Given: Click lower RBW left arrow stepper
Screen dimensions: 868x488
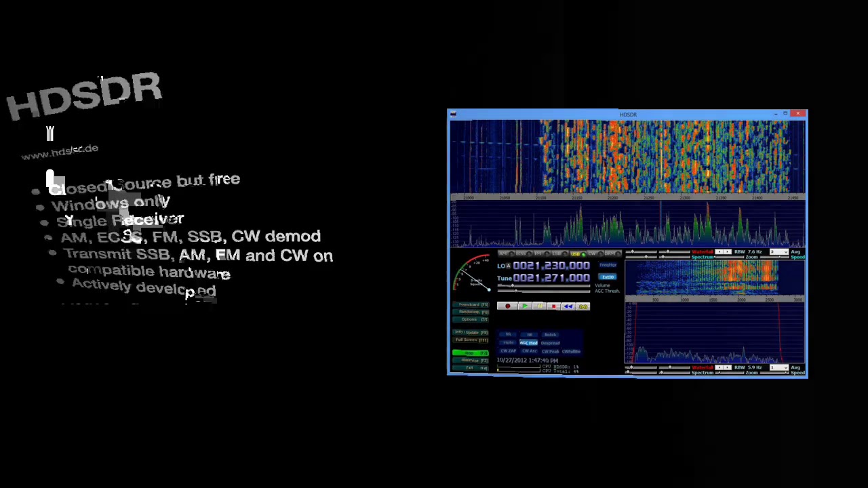Looking at the screenshot, I should coord(719,367).
